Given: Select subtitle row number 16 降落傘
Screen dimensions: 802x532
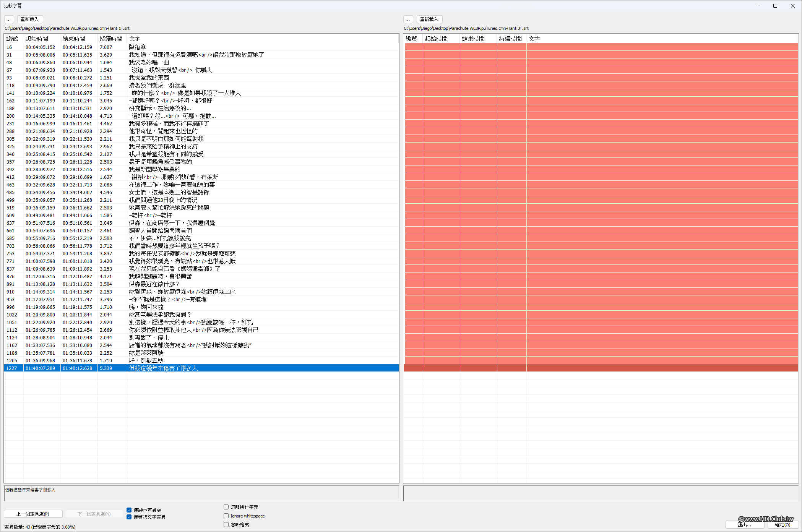Looking at the screenshot, I should [138, 47].
